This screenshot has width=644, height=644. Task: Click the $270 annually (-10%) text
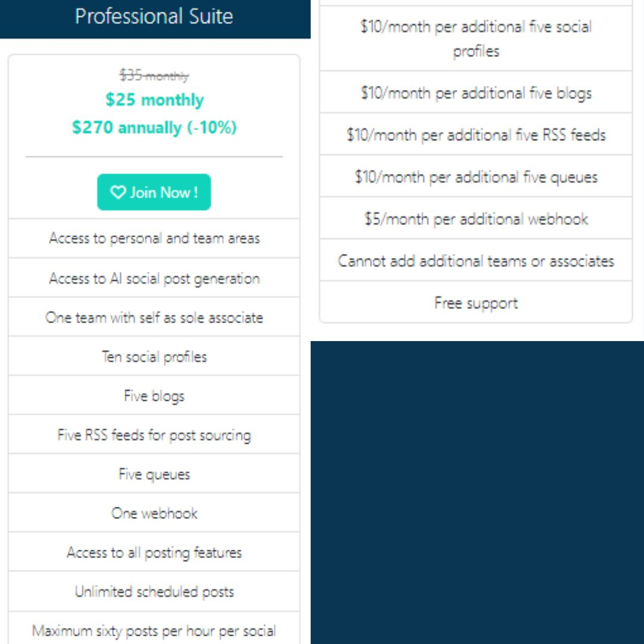click(154, 128)
